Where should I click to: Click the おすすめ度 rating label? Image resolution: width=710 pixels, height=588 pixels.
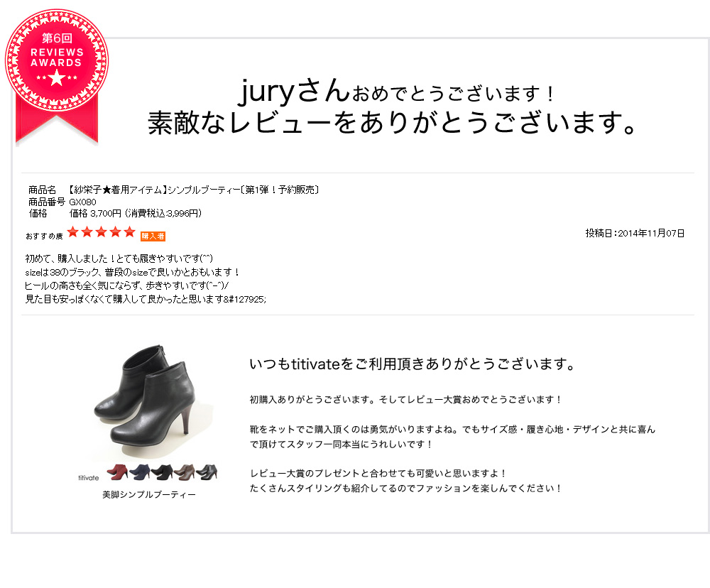[44, 236]
